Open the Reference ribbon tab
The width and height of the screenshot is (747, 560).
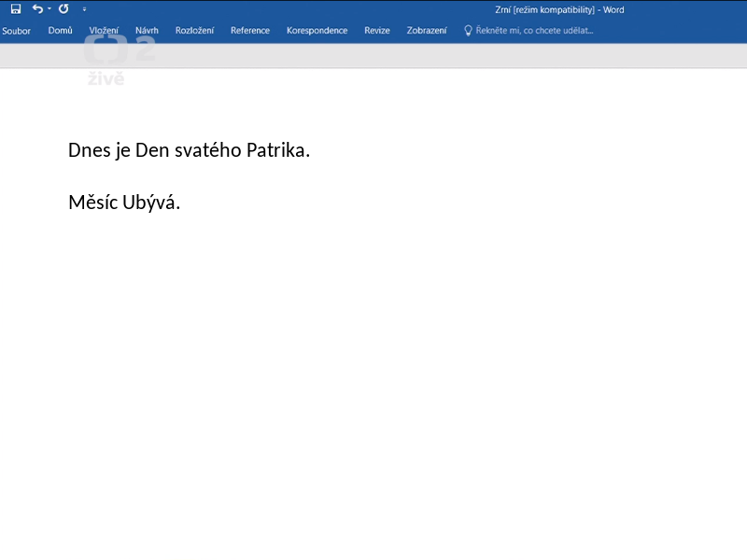tap(250, 31)
